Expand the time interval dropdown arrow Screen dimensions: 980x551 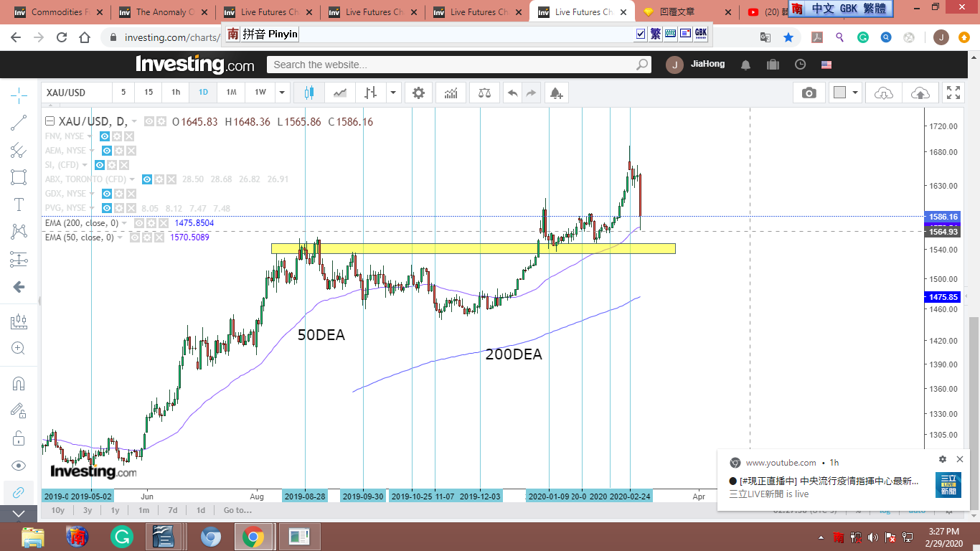(x=283, y=93)
